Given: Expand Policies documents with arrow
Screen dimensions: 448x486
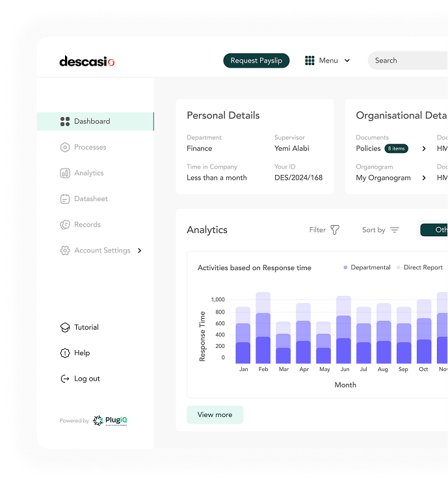Looking at the screenshot, I should 424,148.
